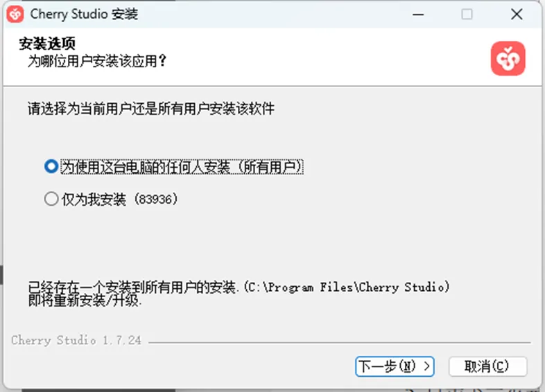This screenshot has height=392, width=545.
Task: Proceed with the 下一步(N) button
Action: click(x=395, y=366)
